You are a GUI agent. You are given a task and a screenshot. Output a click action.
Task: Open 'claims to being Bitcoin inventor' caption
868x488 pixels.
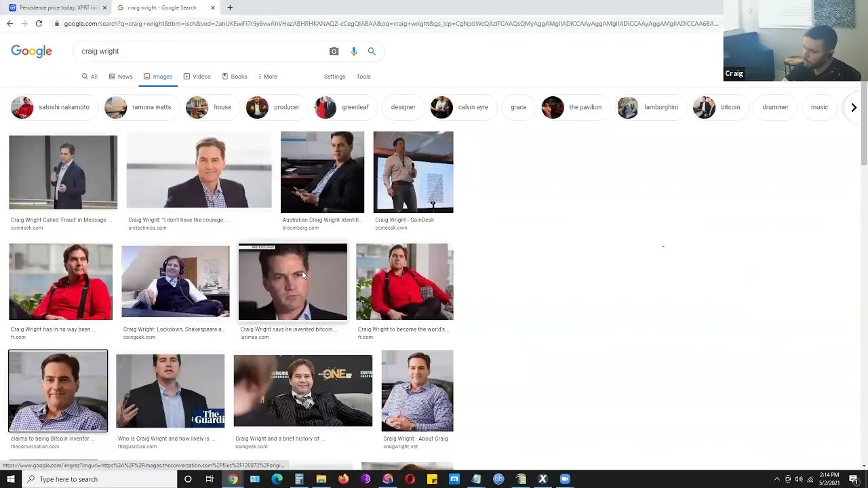[52, 439]
